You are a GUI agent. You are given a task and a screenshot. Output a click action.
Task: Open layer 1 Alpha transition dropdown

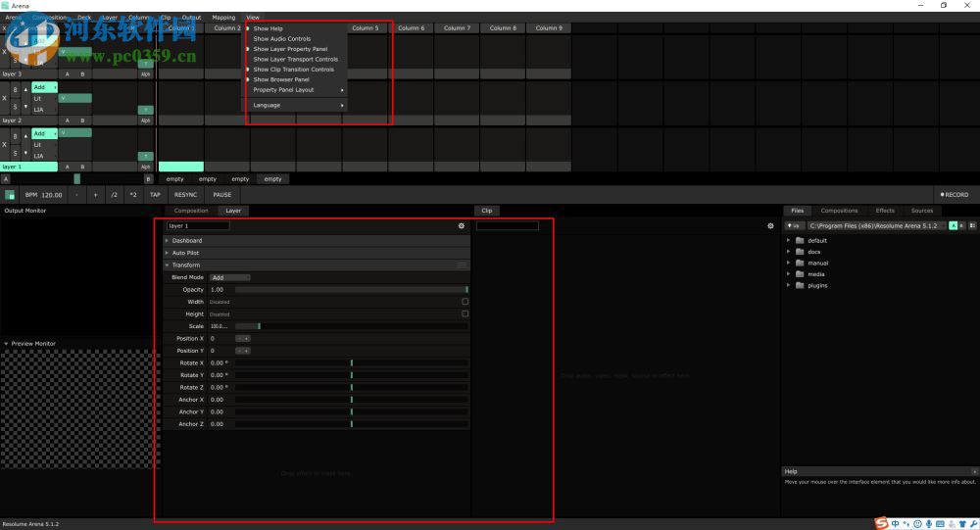[x=146, y=167]
